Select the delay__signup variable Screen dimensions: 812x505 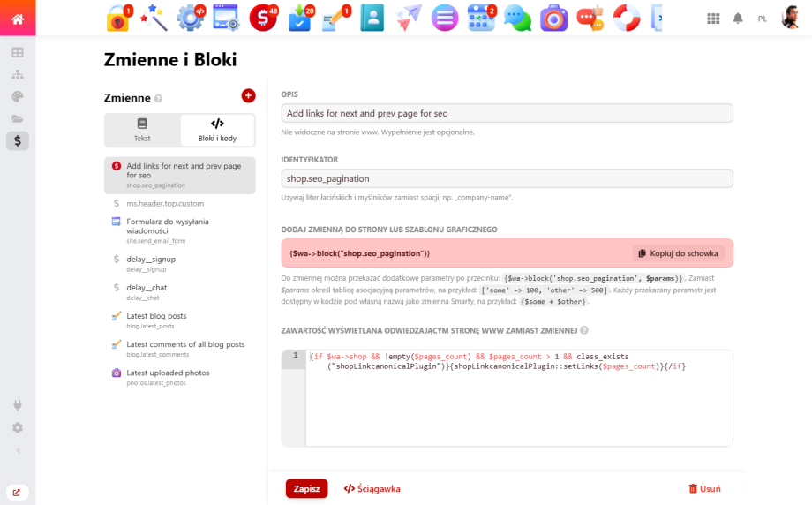tap(180, 263)
